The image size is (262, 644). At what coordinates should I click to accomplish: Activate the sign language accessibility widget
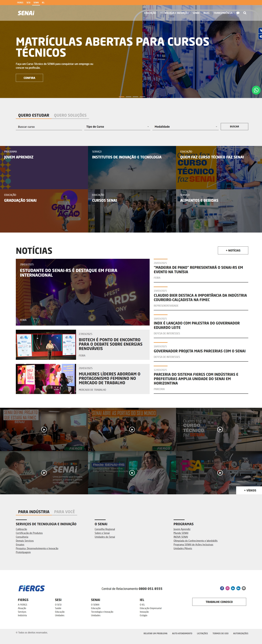(x=260, y=31)
